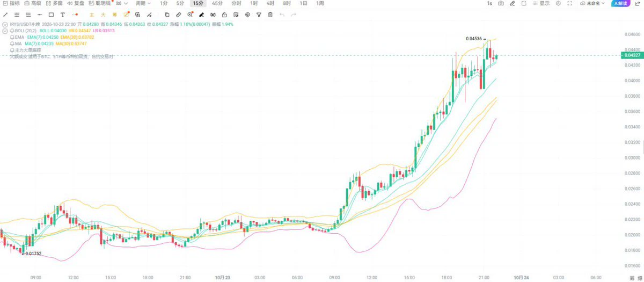Select the 1s interval button
The height and width of the screenshot is (282, 644).
[489, 3]
